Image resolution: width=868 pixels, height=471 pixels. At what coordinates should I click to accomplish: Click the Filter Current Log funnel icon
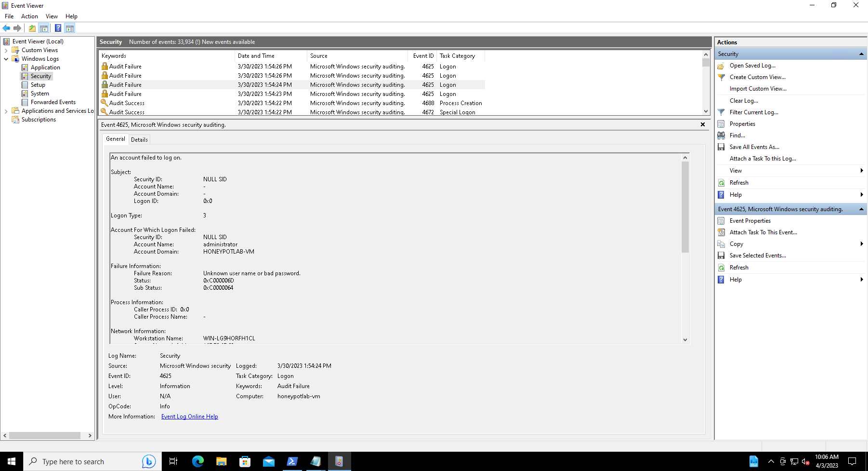click(x=721, y=112)
